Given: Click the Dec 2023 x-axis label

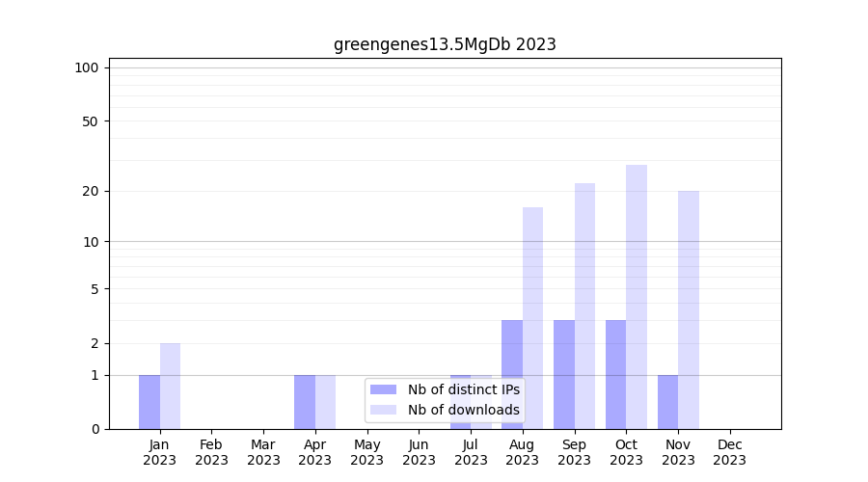Looking at the screenshot, I should (730, 452).
